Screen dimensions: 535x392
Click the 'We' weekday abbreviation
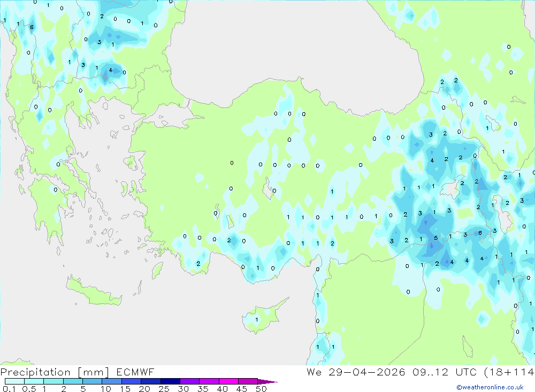click(314, 372)
